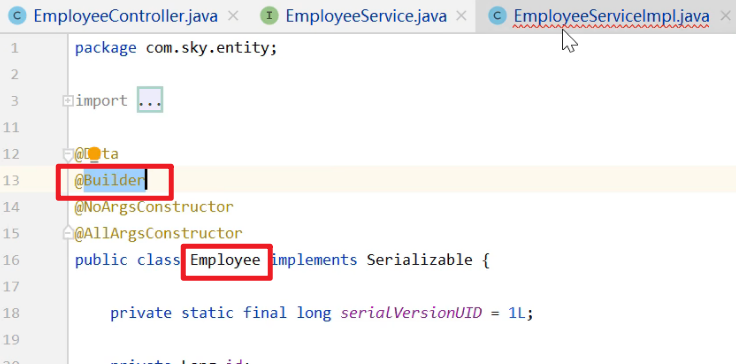Click the Employee class name
Image resolution: width=736 pixels, height=364 pixels.
(225, 260)
